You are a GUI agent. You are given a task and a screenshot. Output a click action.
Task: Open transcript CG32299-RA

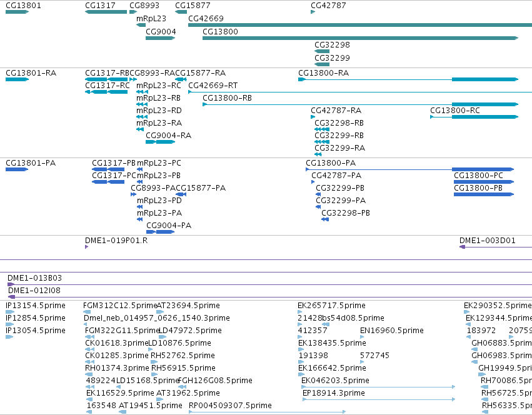340,148
